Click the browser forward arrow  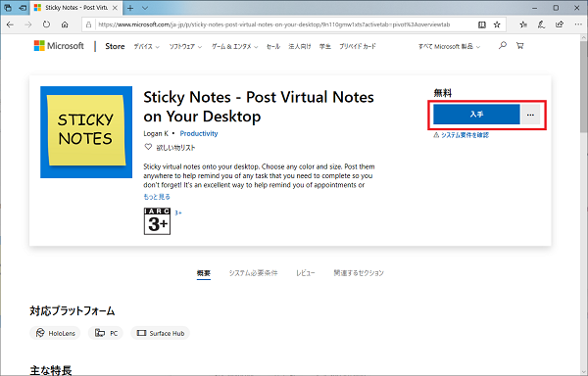[x=28, y=24]
